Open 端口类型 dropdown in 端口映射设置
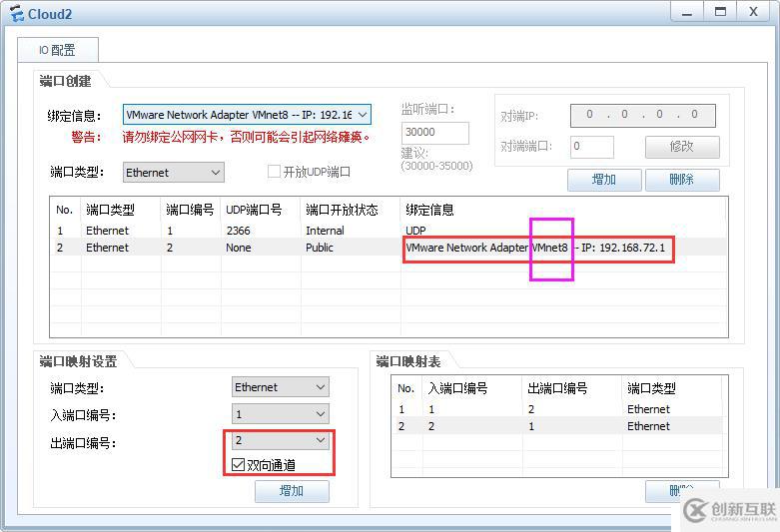The width and height of the screenshot is (780, 532). point(280,387)
